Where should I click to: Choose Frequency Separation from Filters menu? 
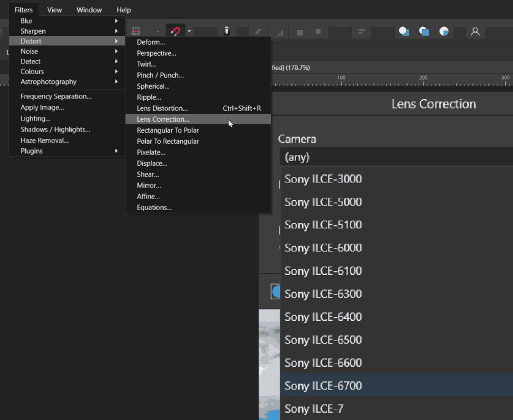[x=67, y=96]
